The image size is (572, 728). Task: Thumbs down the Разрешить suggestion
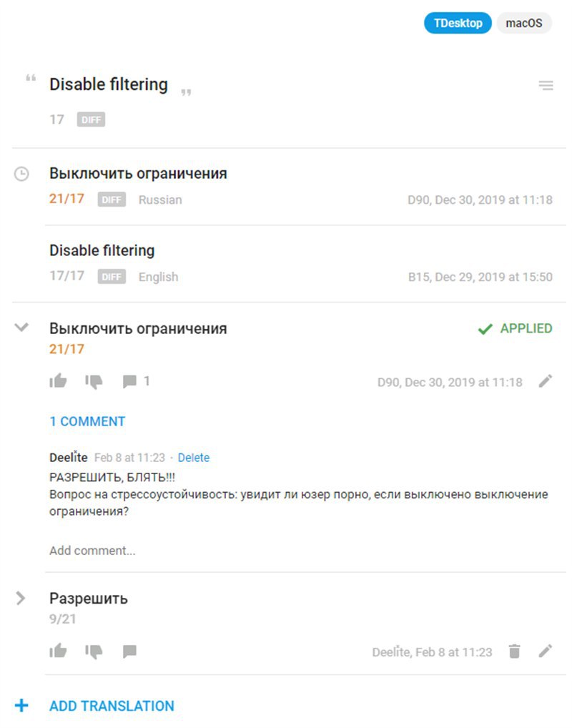pyautogui.click(x=94, y=652)
